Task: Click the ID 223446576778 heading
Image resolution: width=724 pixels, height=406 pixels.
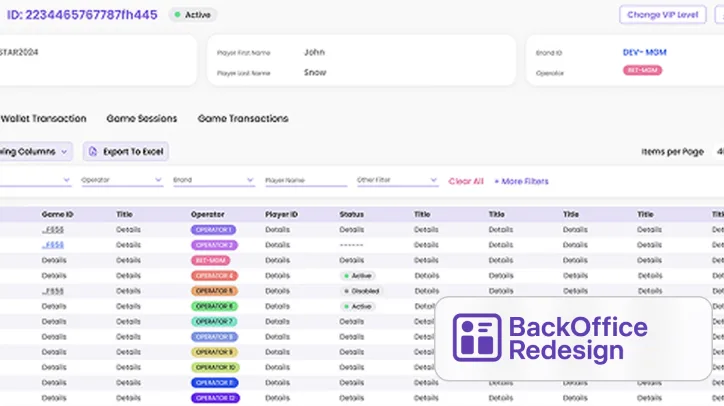Action: point(82,15)
